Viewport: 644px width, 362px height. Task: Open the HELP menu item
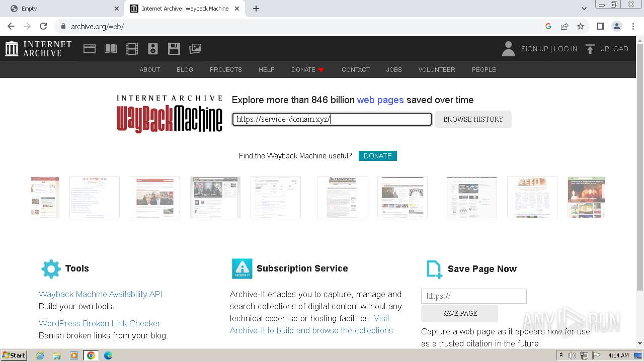[x=267, y=69]
